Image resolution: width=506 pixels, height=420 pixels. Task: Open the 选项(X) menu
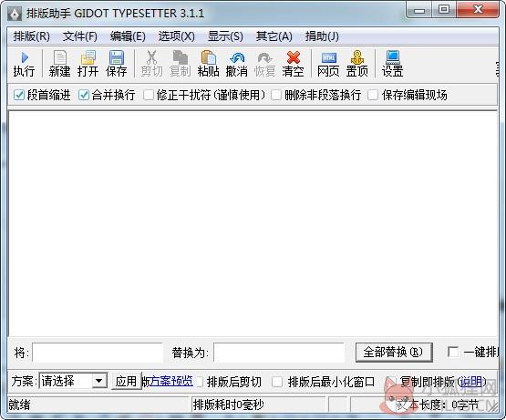[177, 36]
